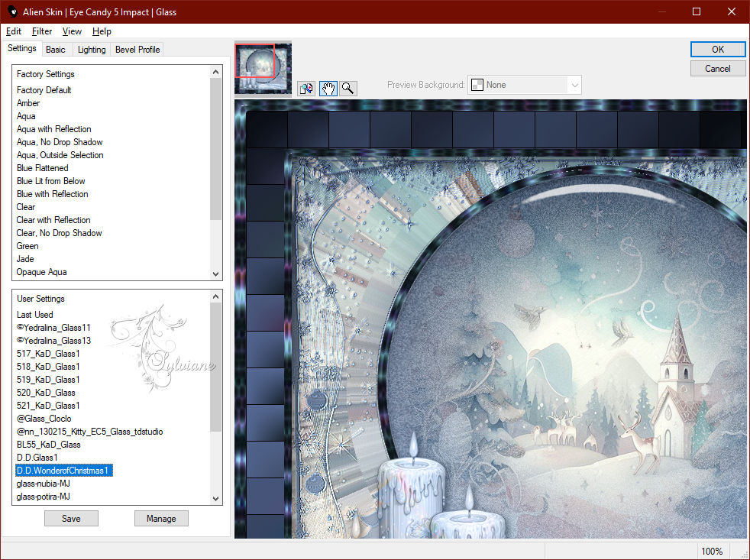Switch to the Bevel Profile tab
Image resolution: width=750 pixels, height=560 pixels.
coord(137,50)
